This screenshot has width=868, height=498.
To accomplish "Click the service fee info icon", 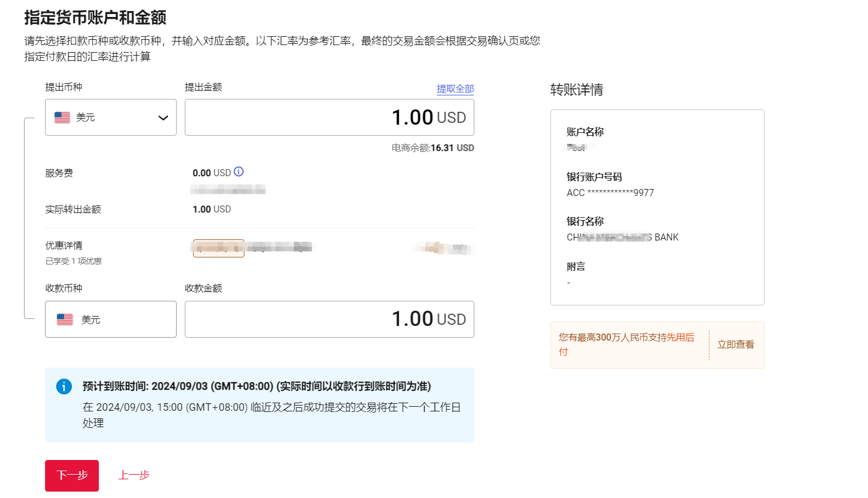I will [x=239, y=172].
